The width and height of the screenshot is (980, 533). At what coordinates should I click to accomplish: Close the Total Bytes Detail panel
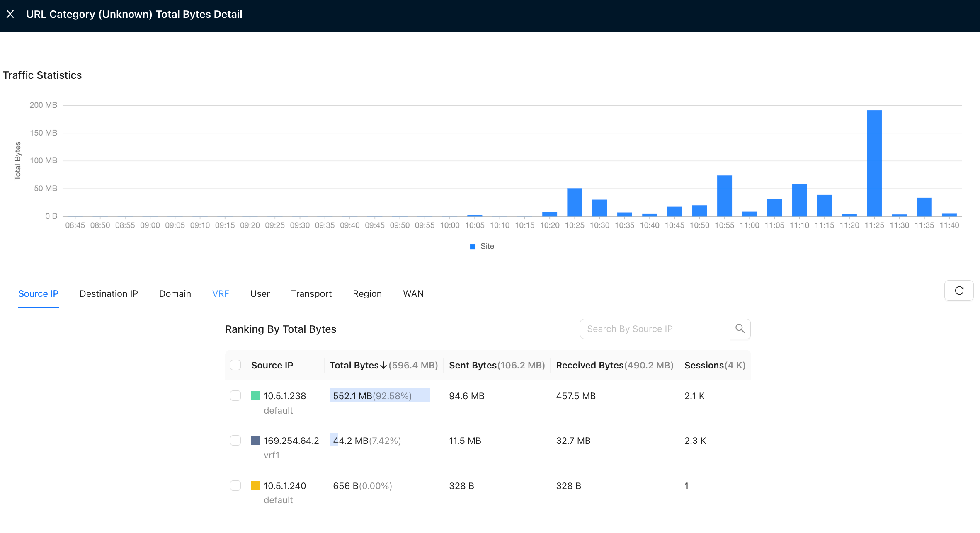point(10,14)
